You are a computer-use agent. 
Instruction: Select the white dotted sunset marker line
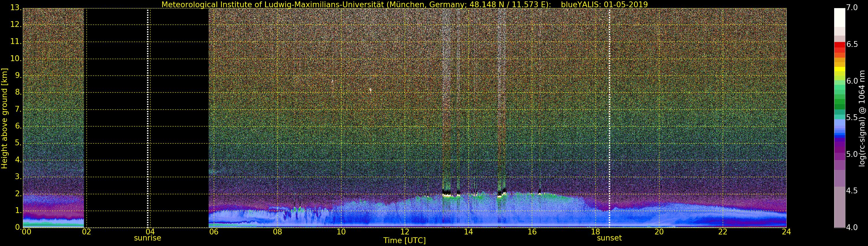(x=610, y=118)
